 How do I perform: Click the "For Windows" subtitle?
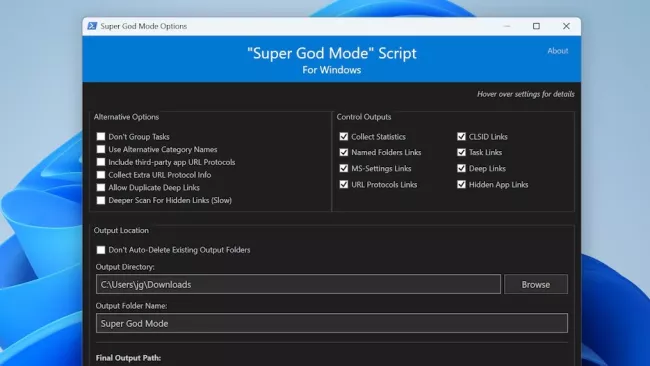point(332,70)
